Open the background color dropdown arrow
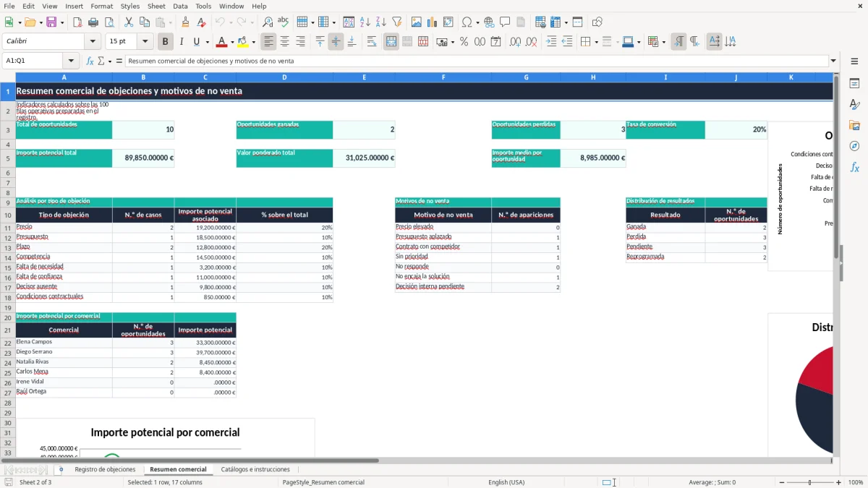Screen dimensions: 868x488 pos(253,42)
